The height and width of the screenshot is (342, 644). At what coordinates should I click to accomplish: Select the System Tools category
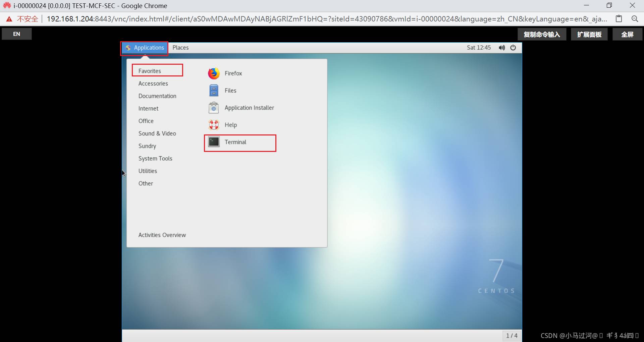pos(155,159)
